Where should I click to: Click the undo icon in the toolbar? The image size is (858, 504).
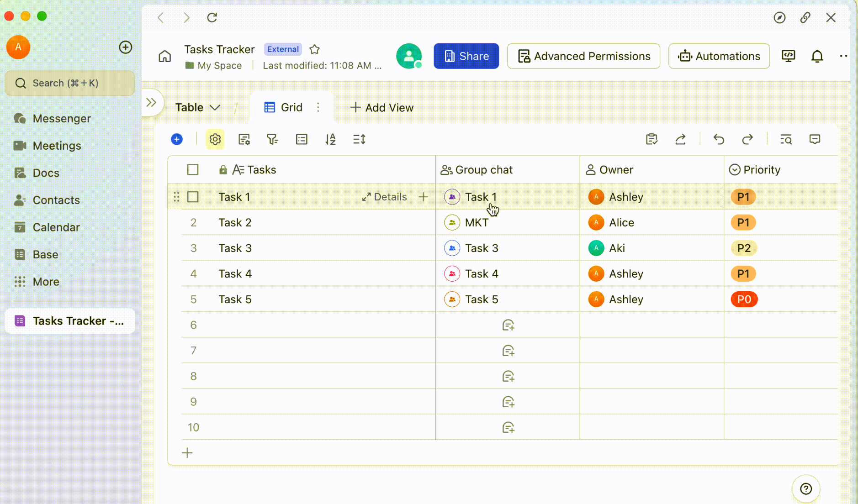click(x=719, y=139)
